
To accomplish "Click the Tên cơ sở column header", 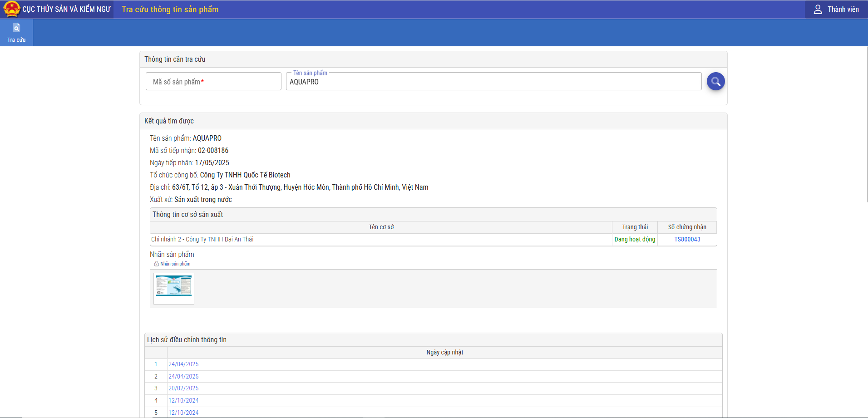I will [x=381, y=227].
